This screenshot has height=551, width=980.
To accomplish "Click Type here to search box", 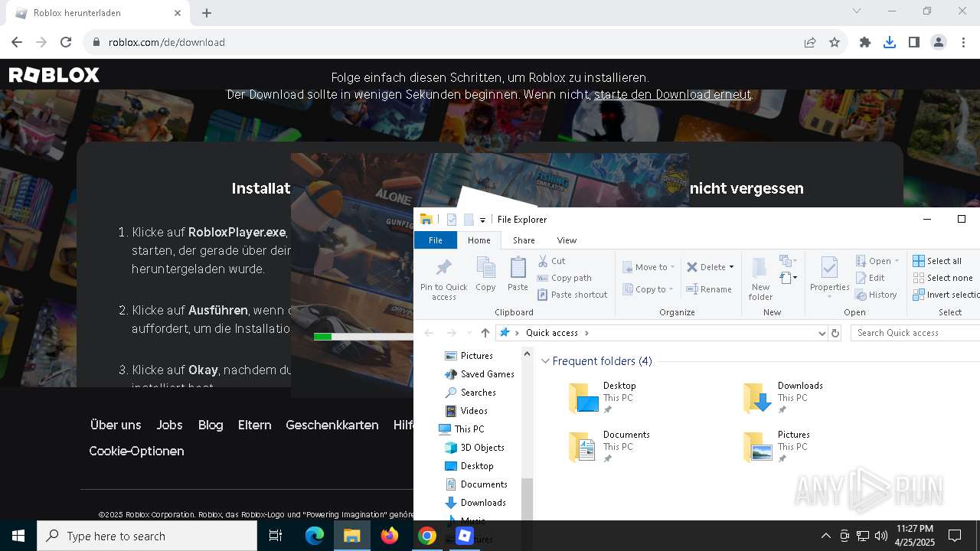I will click(147, 536).
